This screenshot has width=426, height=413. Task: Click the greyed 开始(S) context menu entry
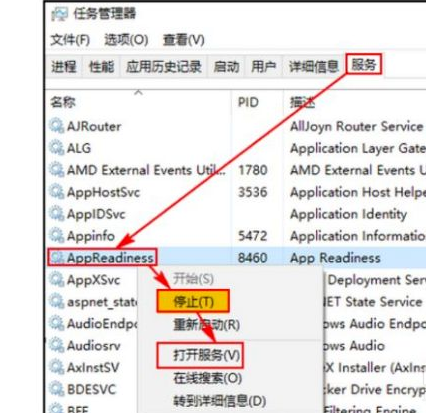point(193,279)
